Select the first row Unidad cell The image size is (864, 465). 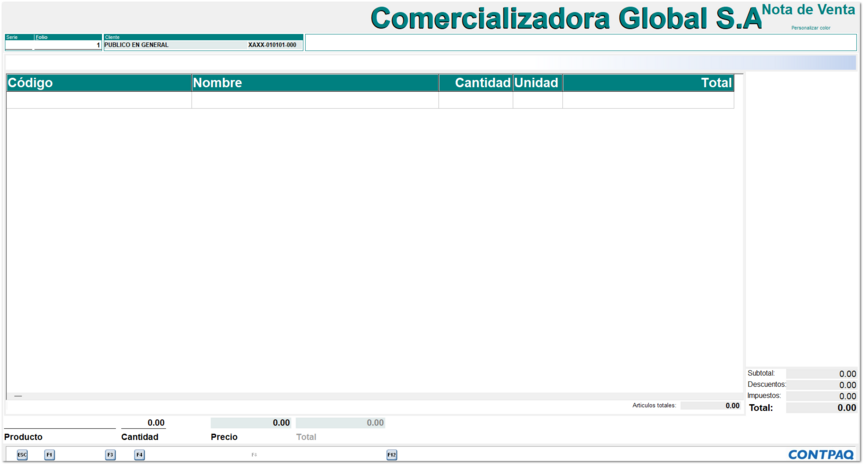(538, 100)
